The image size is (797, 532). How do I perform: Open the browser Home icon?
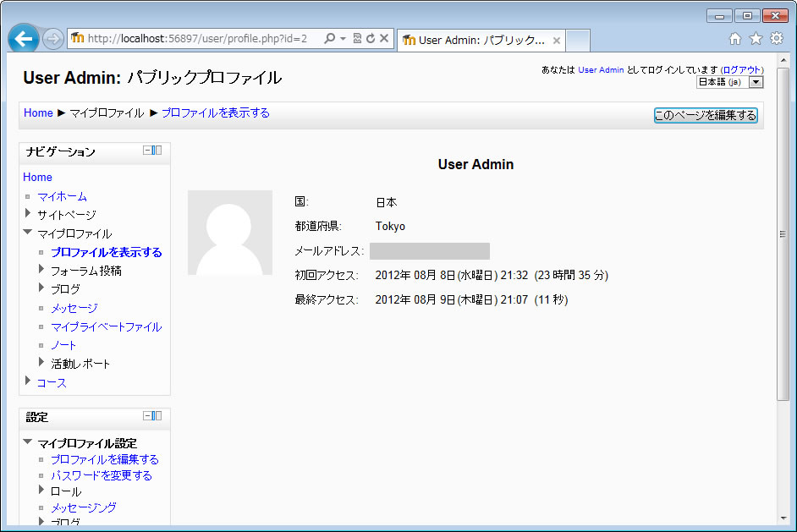(735, 39)
